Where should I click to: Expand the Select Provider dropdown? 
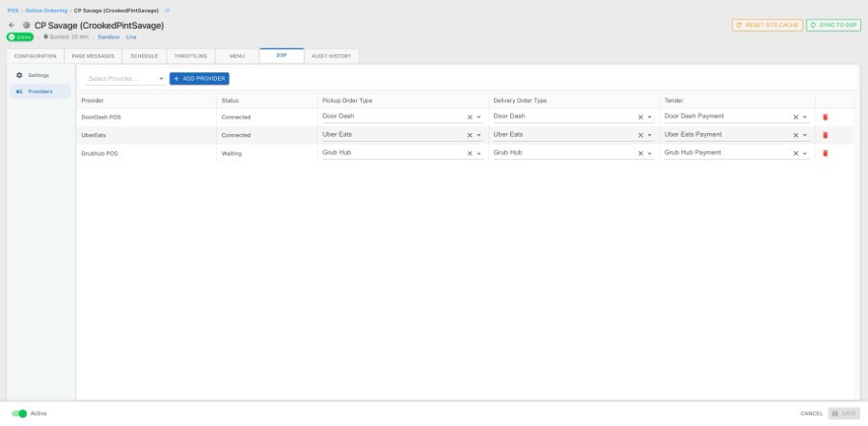tap(161, 78)
